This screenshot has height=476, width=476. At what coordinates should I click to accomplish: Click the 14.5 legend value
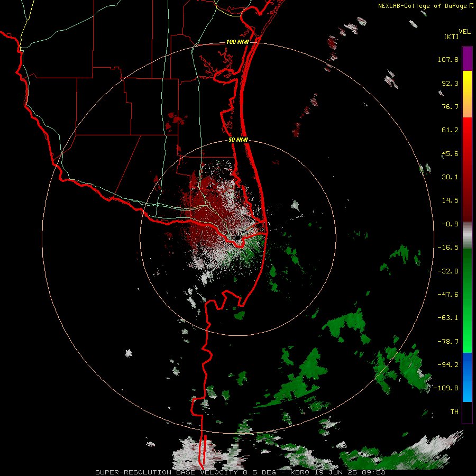(450, 200)
